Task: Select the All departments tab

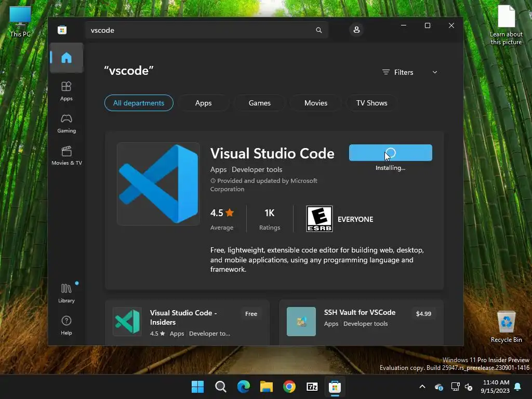Action: [x=139, y=103]
